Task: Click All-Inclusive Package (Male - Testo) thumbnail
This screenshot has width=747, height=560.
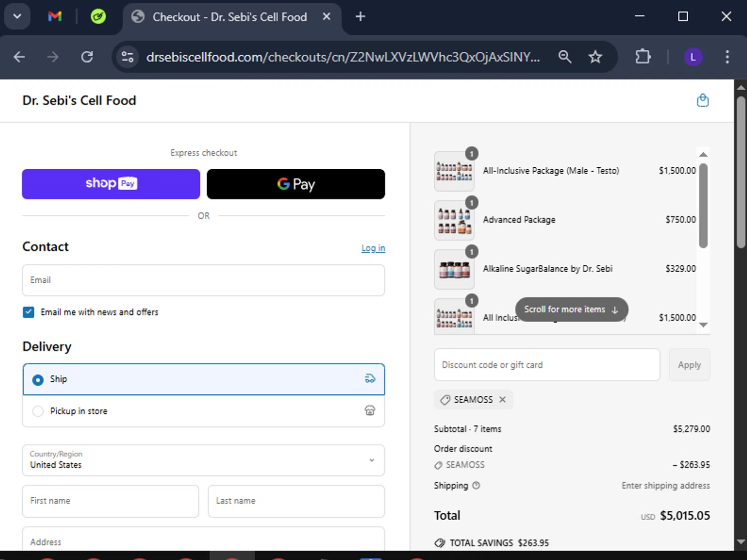Action: (x=454, y=171)
